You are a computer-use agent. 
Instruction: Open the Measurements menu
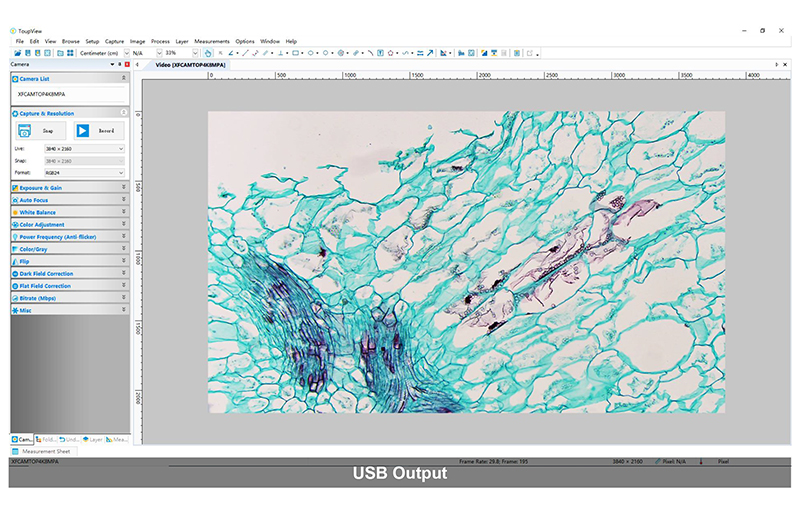tap(211, 41)
